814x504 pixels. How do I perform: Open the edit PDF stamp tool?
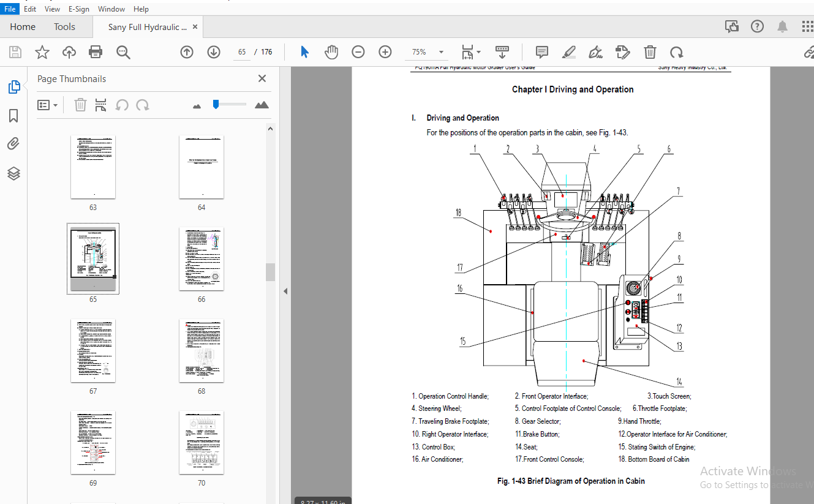pyautogui.click(x=622, y=52)
